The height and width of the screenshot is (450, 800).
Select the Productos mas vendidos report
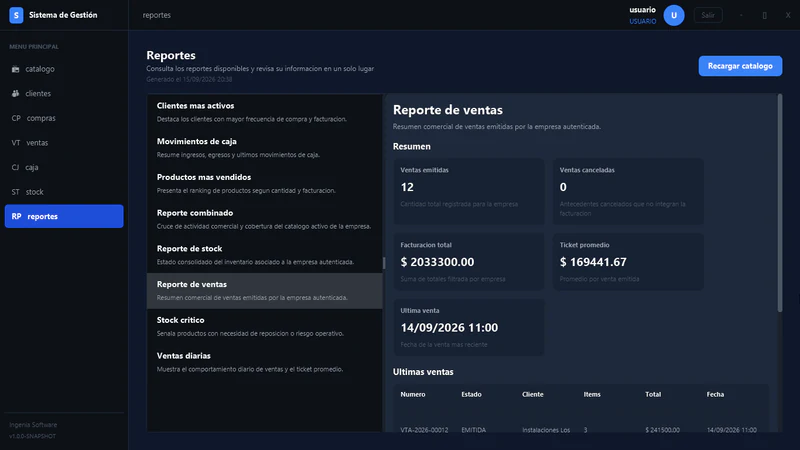tap(264, 184)
